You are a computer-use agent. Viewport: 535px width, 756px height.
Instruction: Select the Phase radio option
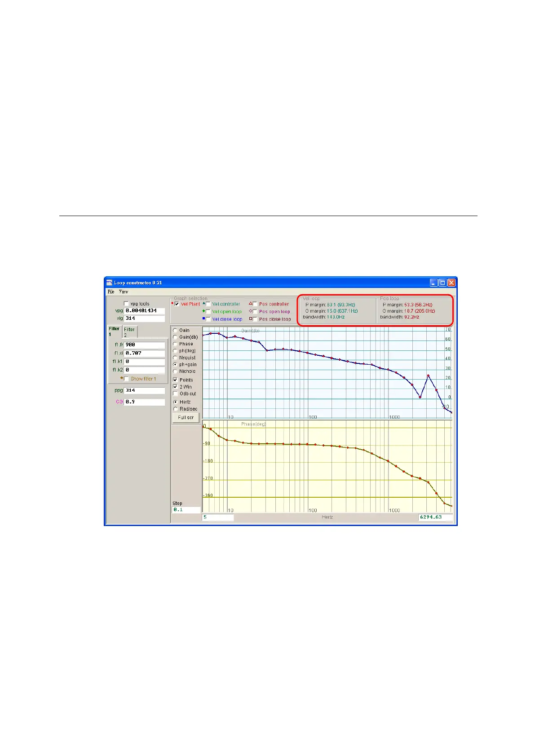coord(175,344)
